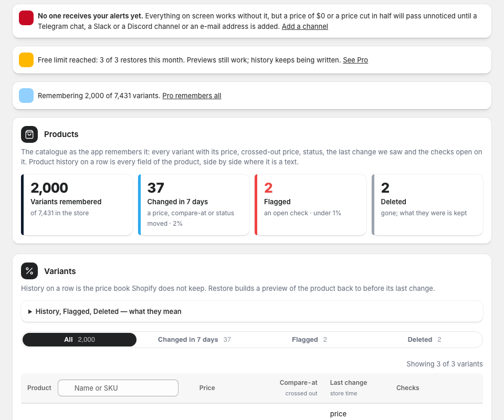Click the yellow free-limit status square
Viewport: 504px width, 420px height.
point(26,60)
